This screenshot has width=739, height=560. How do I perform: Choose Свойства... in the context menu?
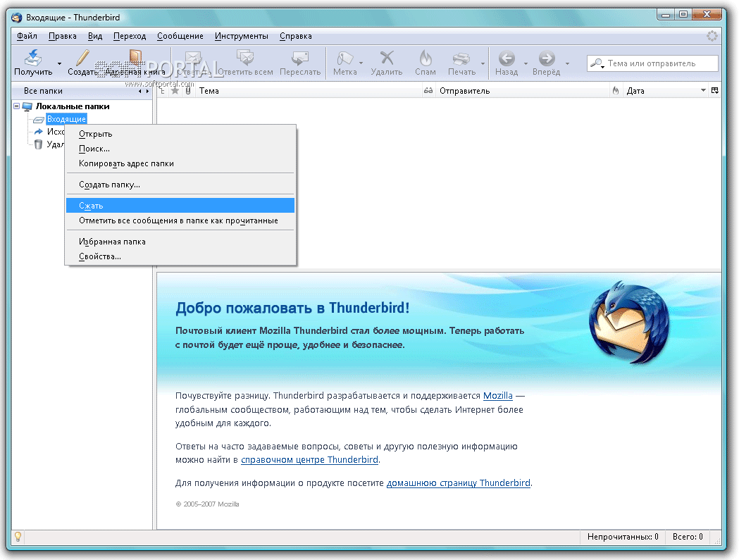180,256
